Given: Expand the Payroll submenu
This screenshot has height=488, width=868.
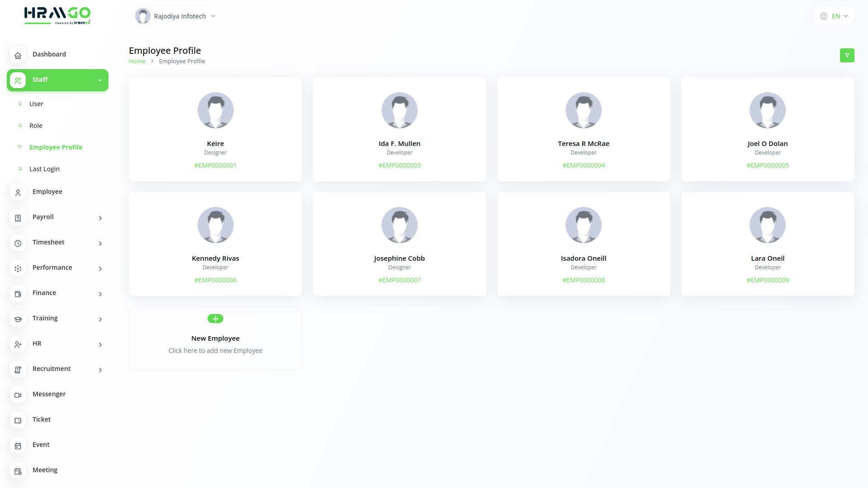Looking at the screenshot, I should 100,218.
